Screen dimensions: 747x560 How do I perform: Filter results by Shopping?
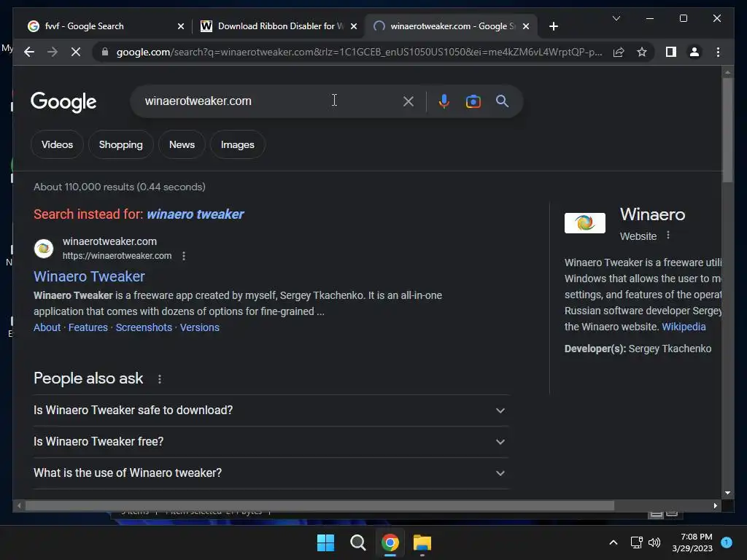point(120,144)
